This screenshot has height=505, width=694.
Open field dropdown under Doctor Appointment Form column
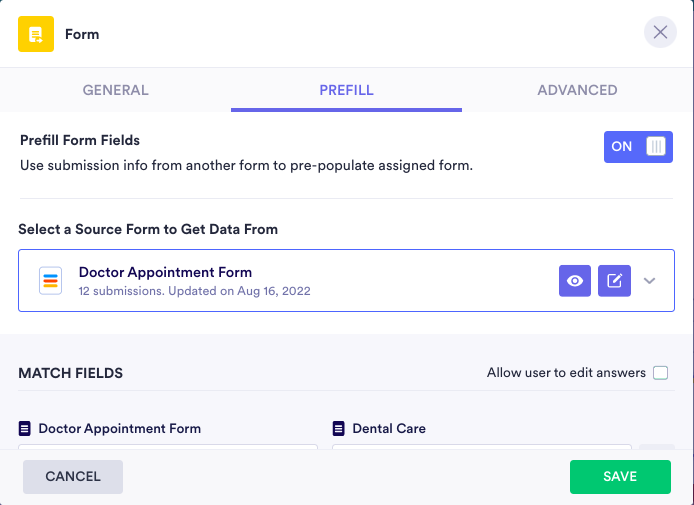click(168, 451)
